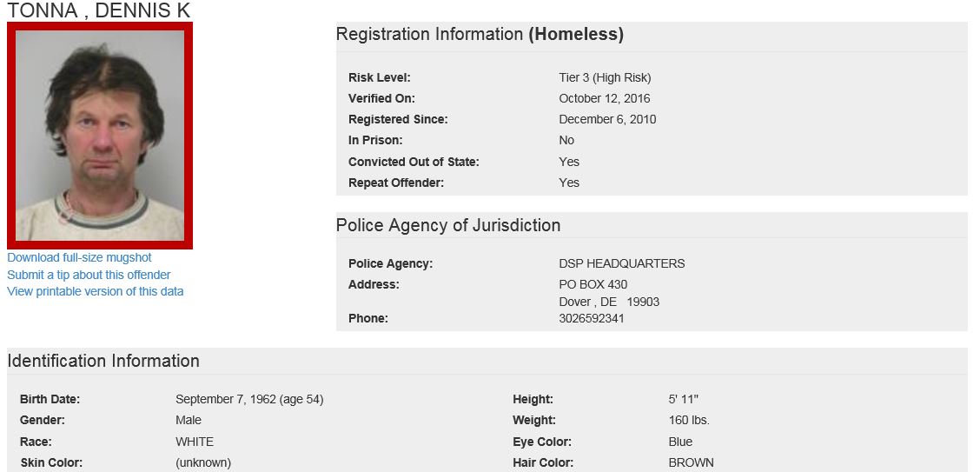This screenshot has width=980, height=472.
Task: Click the Tier 3 (High Risk) value
Action: (x=605, y=77)
